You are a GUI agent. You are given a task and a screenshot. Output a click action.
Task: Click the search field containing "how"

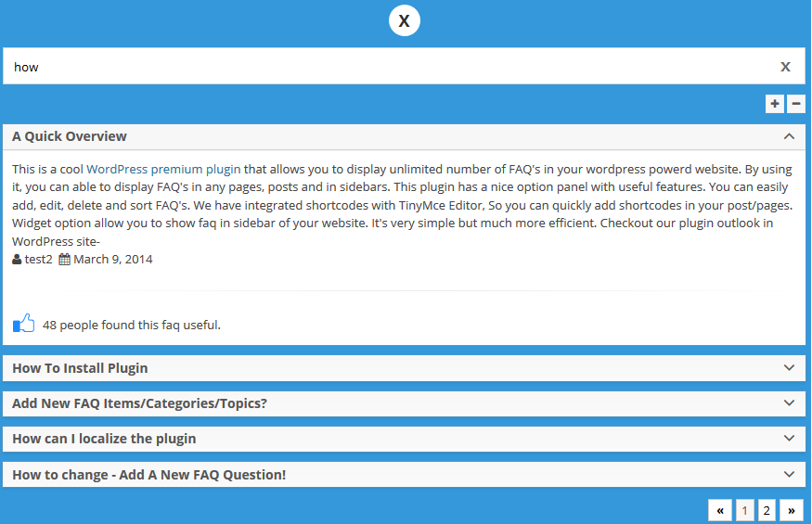[x=390, y=67]
